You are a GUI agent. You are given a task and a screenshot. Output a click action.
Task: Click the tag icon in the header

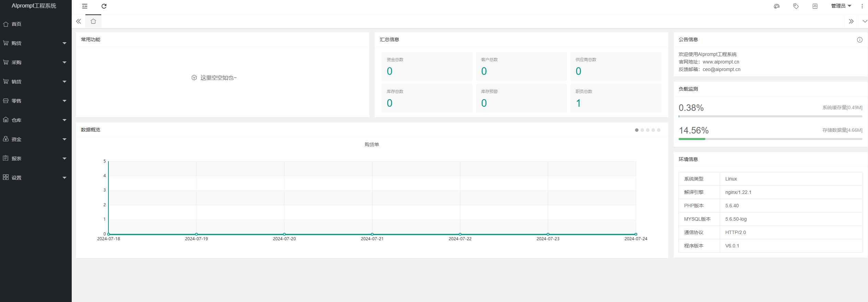click(796, 6)
